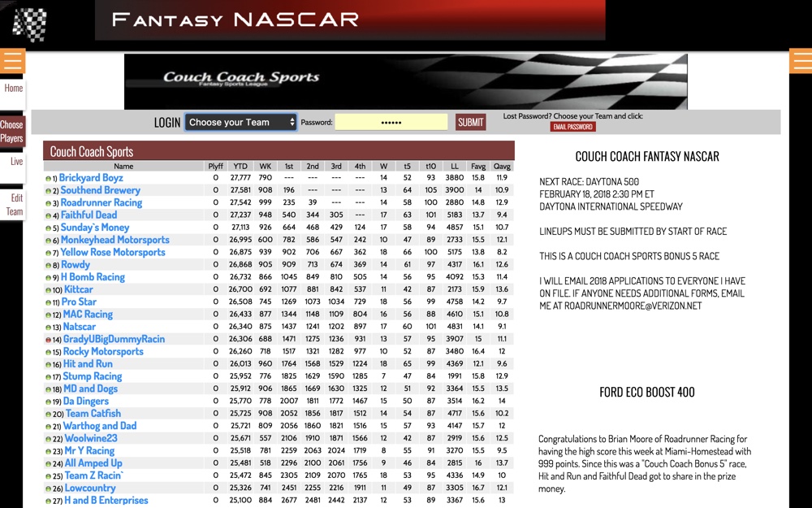
Task: Open the Rowdy team link
Action: 75,265
